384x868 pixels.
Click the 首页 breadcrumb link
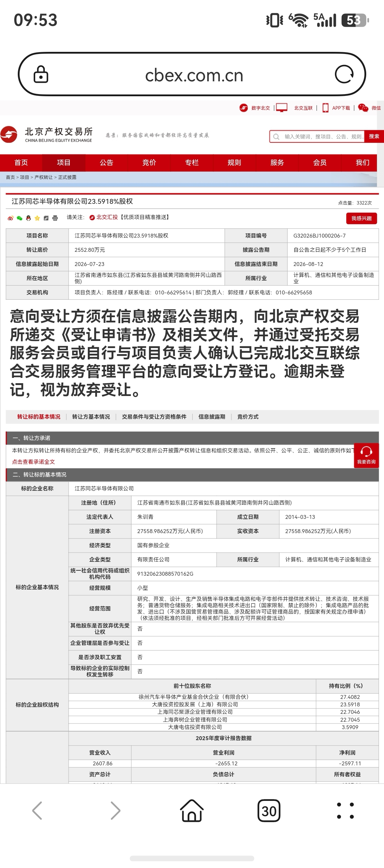point(10,177)
